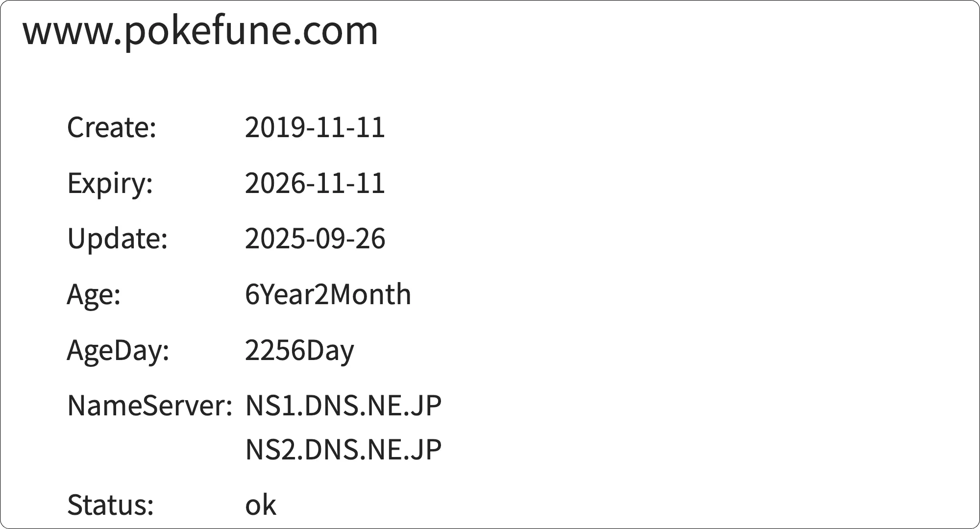Click the AgeDay label
Viewport: 980px width, 529px height.
click(118, 350)
